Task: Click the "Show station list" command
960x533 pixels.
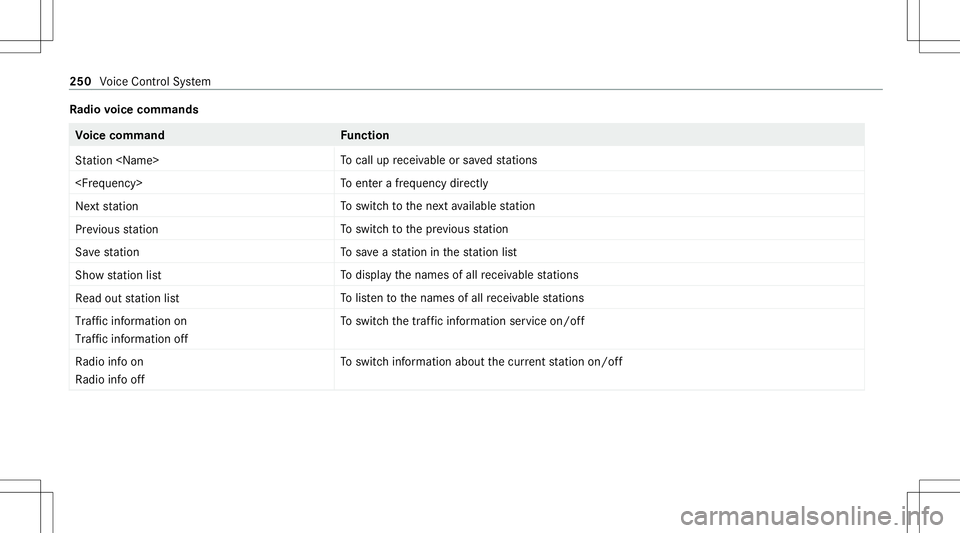Action: click(119, 275)
